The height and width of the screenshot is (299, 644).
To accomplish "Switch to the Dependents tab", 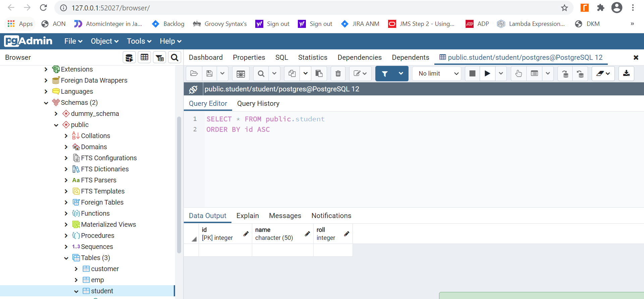I will click(x=411, y=57).
